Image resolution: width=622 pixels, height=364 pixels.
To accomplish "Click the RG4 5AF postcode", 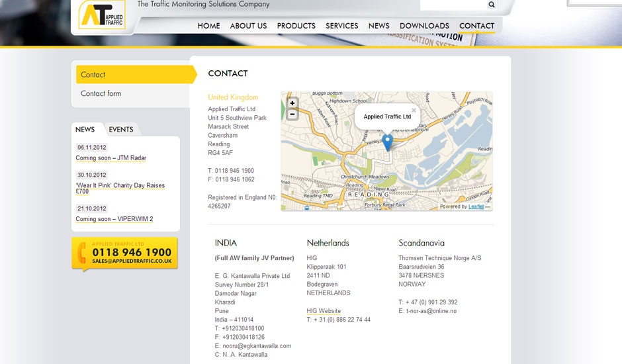I will click(x=220, y=153).
